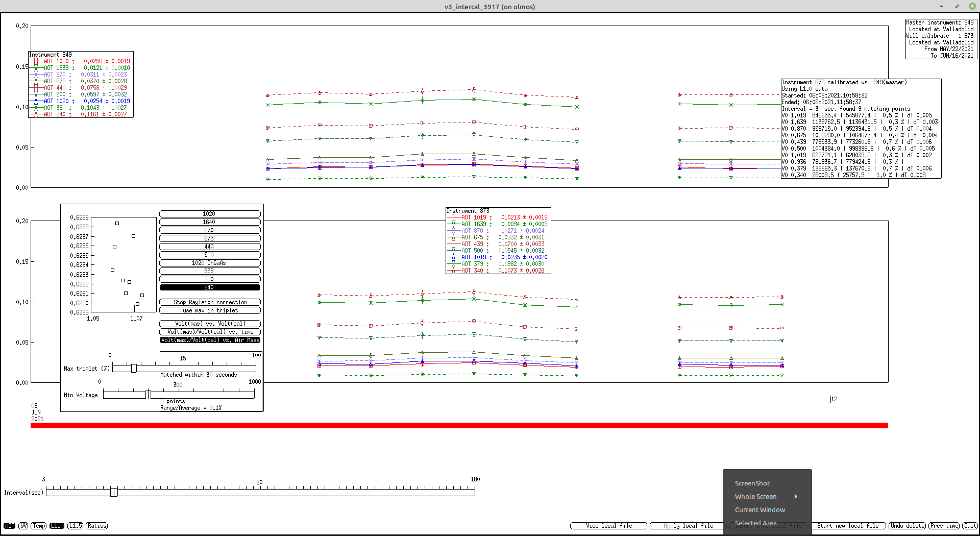Select Volt(mas)/Volt(cal) vs. Air Mass plot

point(210,340)
